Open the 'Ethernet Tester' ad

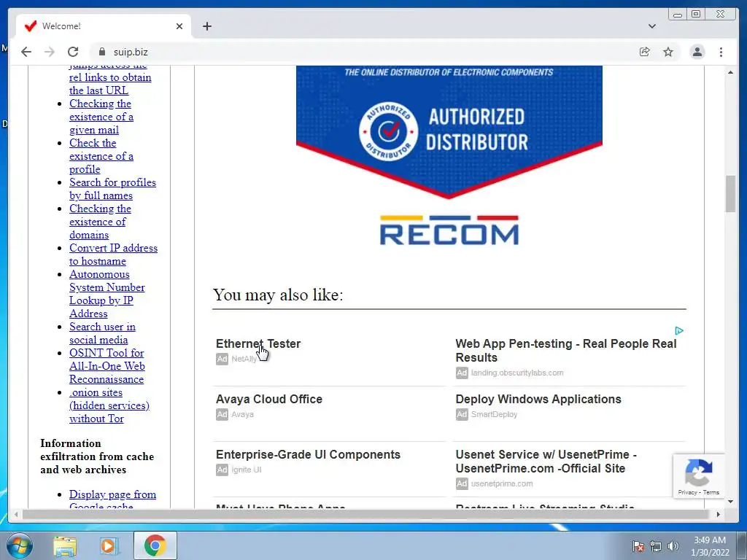point(258,344)
